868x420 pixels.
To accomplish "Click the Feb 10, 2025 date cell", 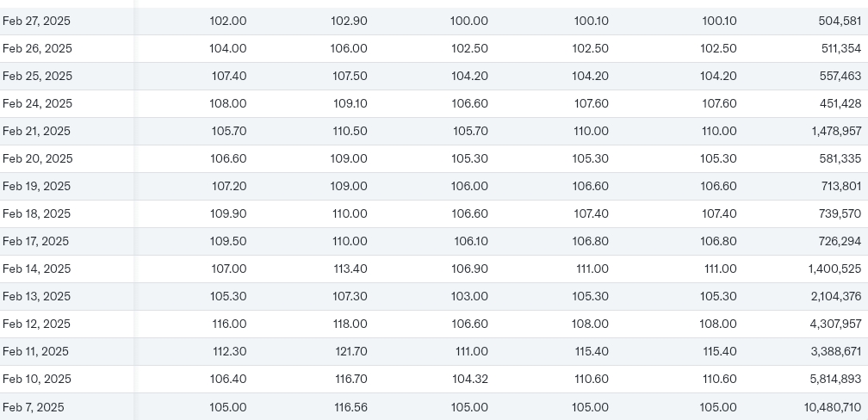I will 36,379.
